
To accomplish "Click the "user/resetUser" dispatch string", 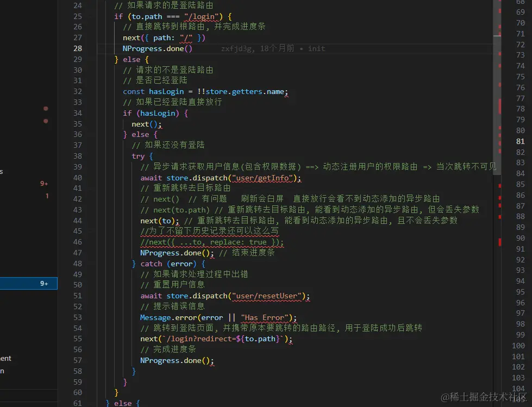I will click(x=267, y=296).
